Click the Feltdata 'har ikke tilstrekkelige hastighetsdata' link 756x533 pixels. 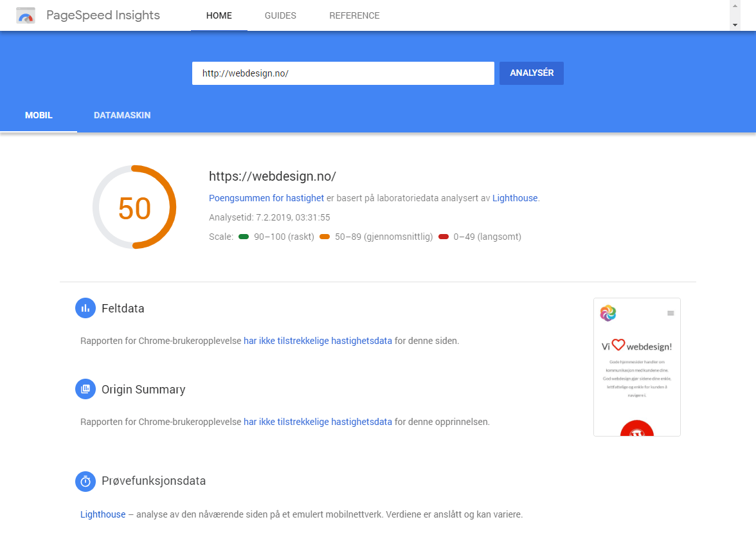click(x=318, y=341)
